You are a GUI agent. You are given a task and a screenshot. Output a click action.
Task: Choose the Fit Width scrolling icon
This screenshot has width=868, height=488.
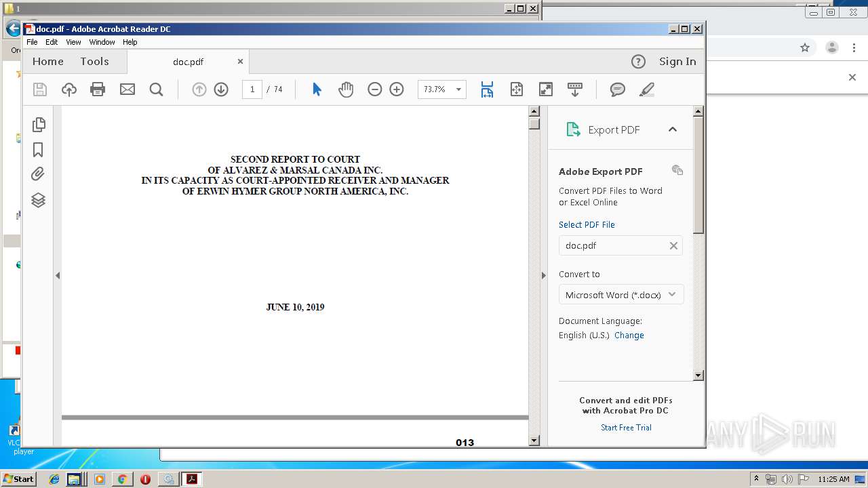point(487,89)
